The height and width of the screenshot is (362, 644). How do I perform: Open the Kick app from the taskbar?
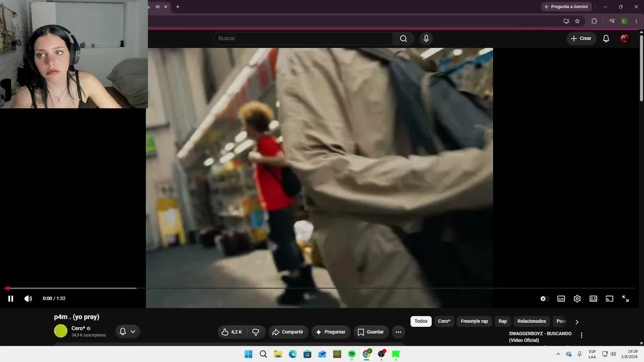[396, 354]
